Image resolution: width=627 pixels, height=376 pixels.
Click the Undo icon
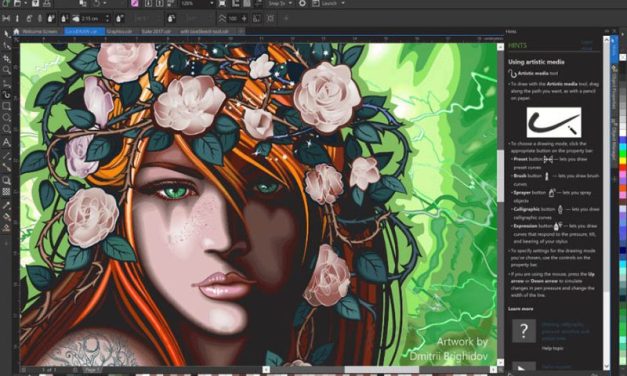pyautogui.click(x=96, y=3)
